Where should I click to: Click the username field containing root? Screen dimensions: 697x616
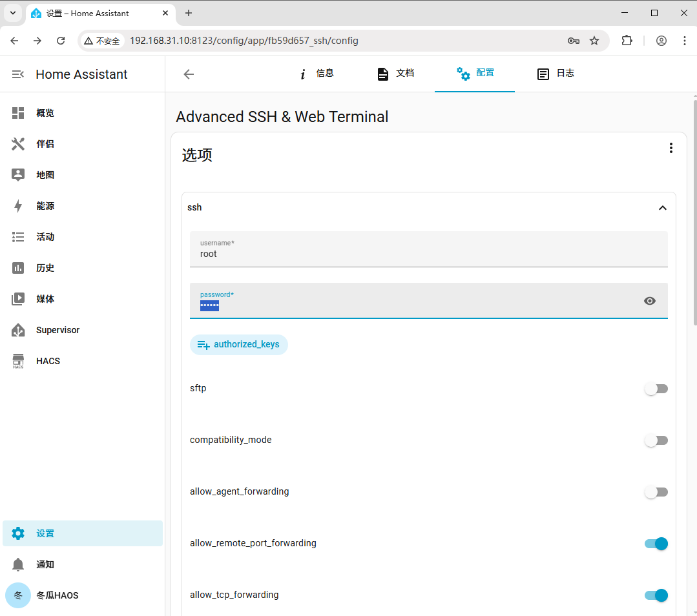pyautogui.click(x=428, y=249)
